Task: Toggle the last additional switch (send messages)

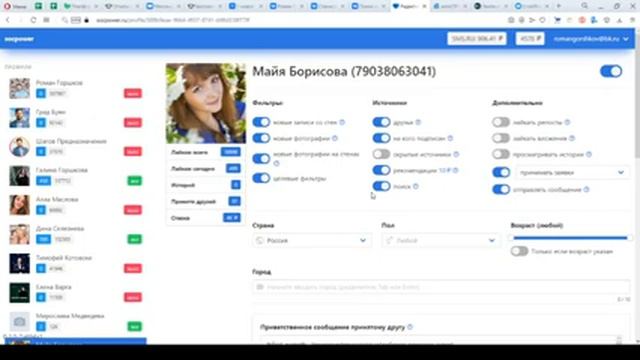Action: coord(501,189)
